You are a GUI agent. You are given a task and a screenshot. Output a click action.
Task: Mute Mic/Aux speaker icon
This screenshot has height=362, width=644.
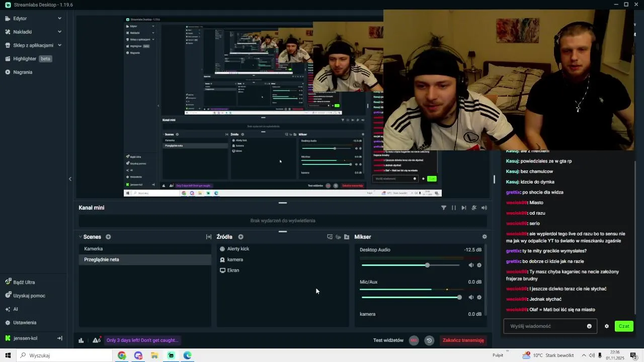coord(471,297)
